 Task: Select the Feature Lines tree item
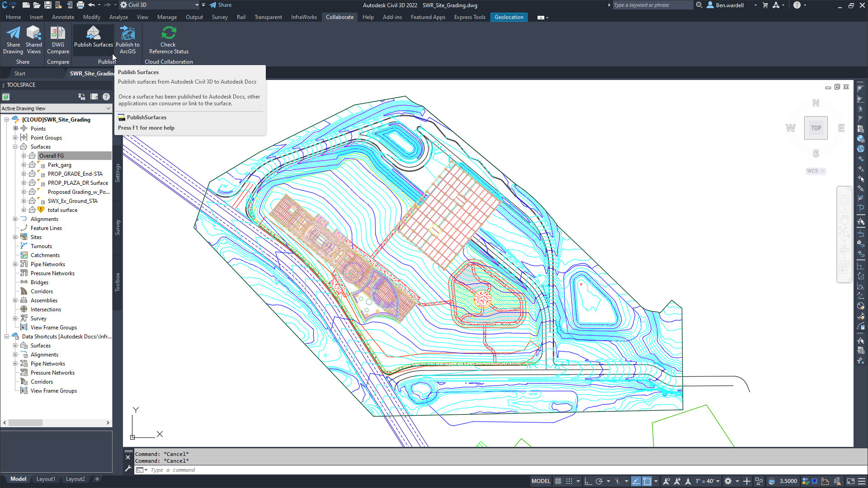(46, 228)
